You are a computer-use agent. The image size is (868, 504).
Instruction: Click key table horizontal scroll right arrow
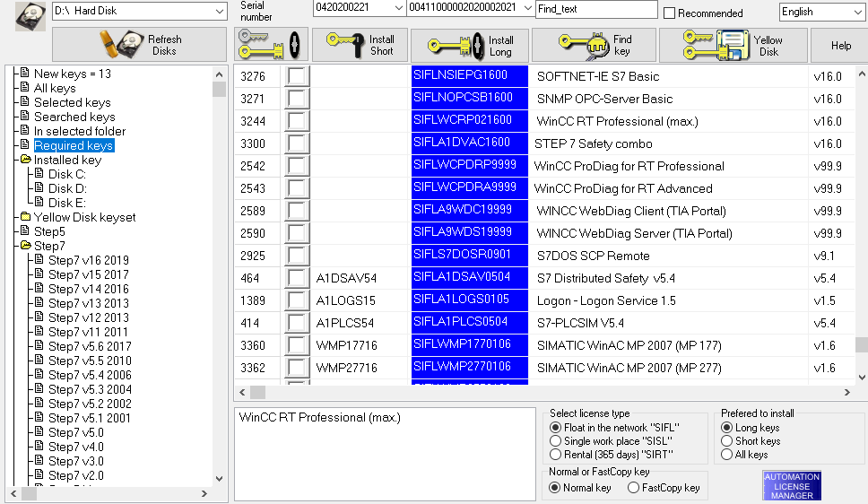pos(847,392)
